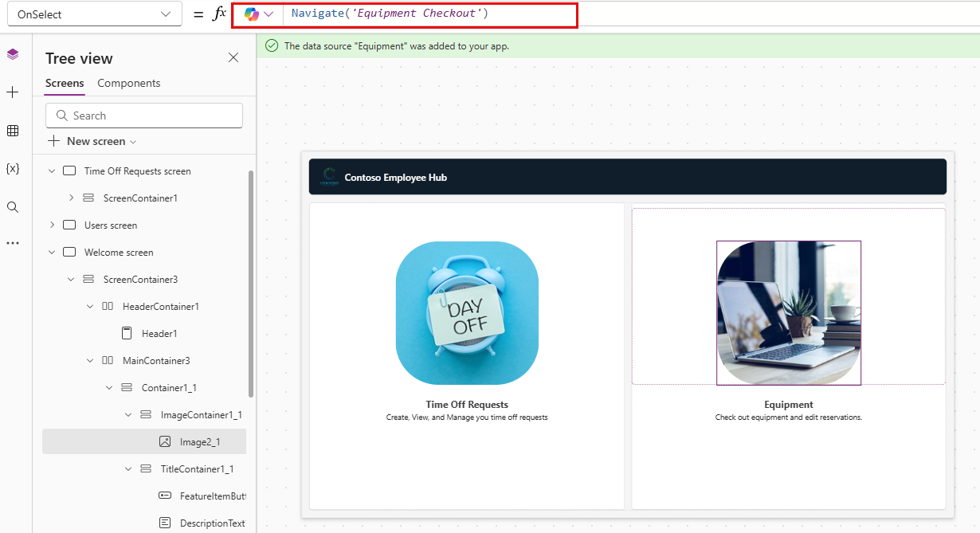Click the screen icon beside Users screen
Image resolution: width=980 pixels, height=533 pixels.
69,225
